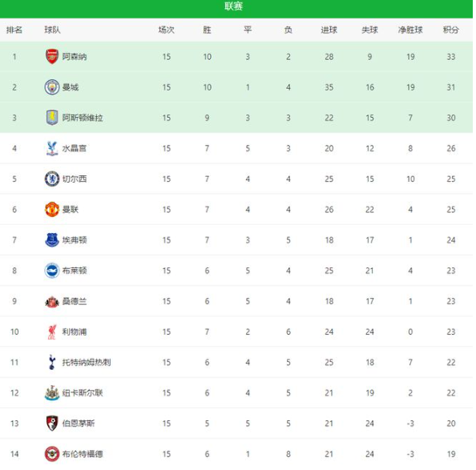Click the Arsenal club crest
The image size is (476, 470).
tap(52, 57)
